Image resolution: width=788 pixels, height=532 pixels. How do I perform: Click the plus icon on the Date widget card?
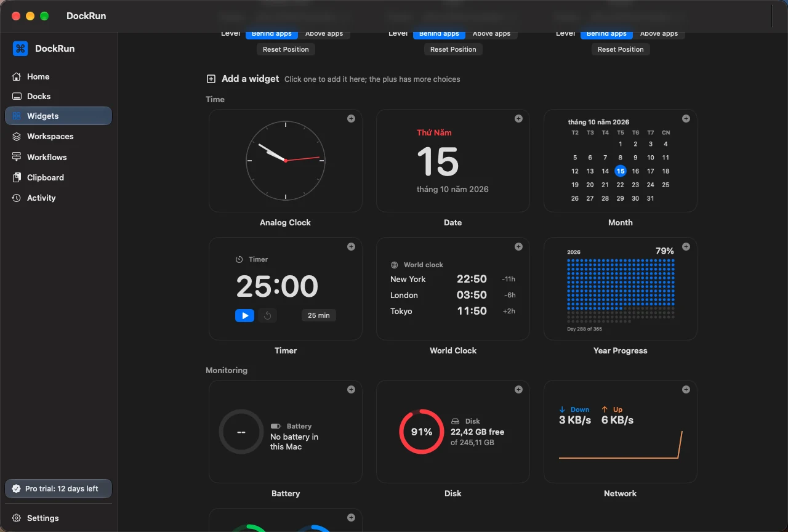point(518,119)
